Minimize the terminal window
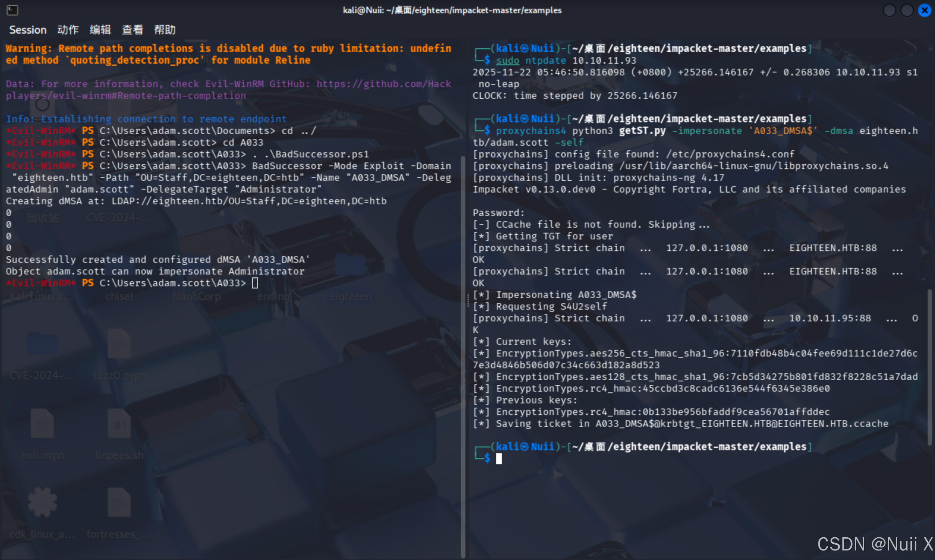The height and width of the screenshot is (560, 935). (x=889, y=10)
